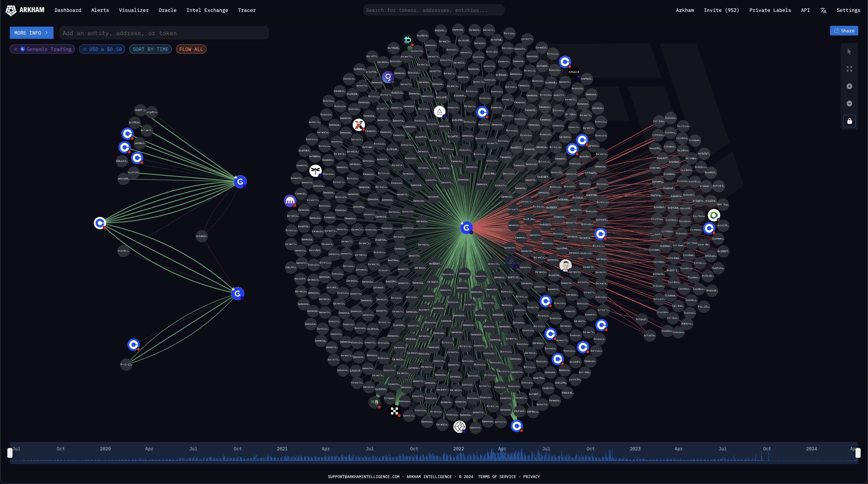
Task: Open the Tracer tool
Action: click(247, 10)
